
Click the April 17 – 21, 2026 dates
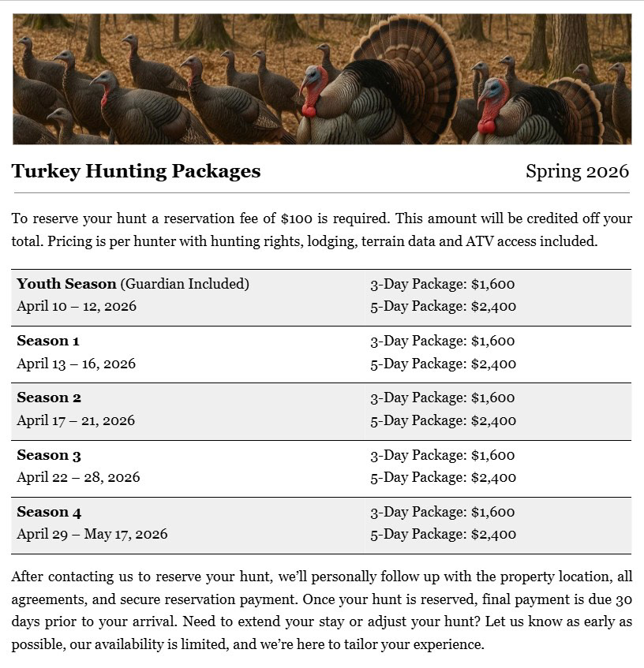pyautogui.click(x=76, y=420)
